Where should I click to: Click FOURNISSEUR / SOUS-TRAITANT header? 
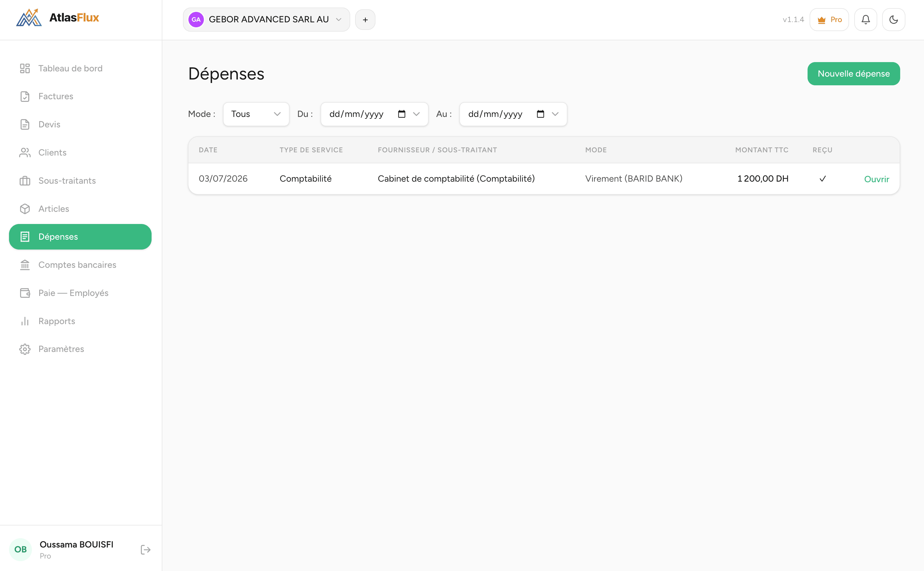(437, 150)
